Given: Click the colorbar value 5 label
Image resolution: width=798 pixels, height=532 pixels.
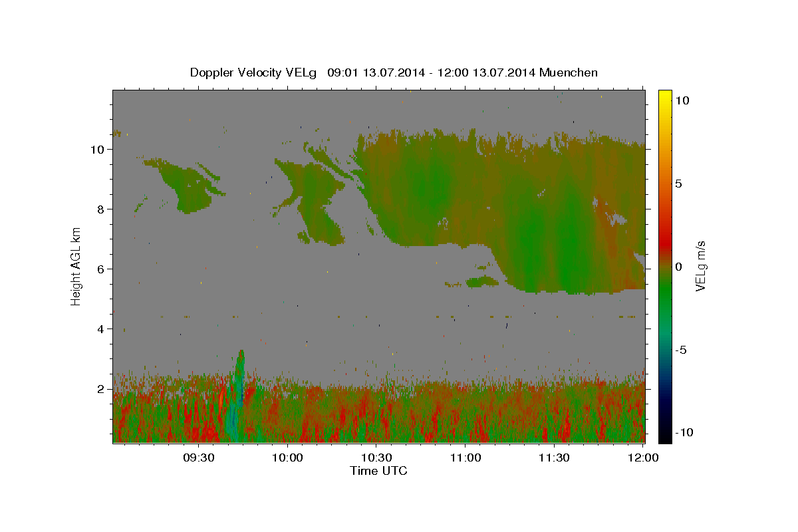Looking at the screenshot, I should [678, 184].
